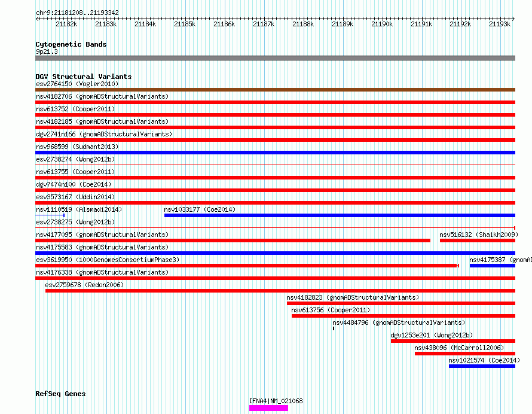
Task: Select the red nsv613756 variant bar
Action: click(403, 316)
